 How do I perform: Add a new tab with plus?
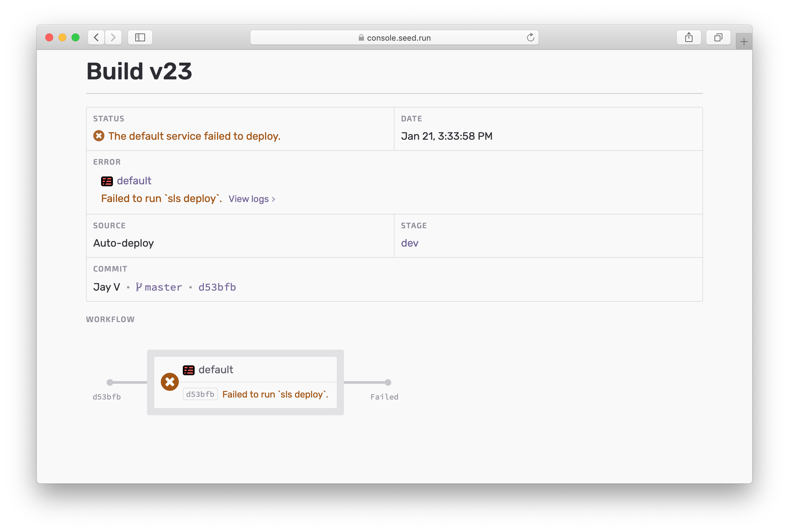[743, 42]
